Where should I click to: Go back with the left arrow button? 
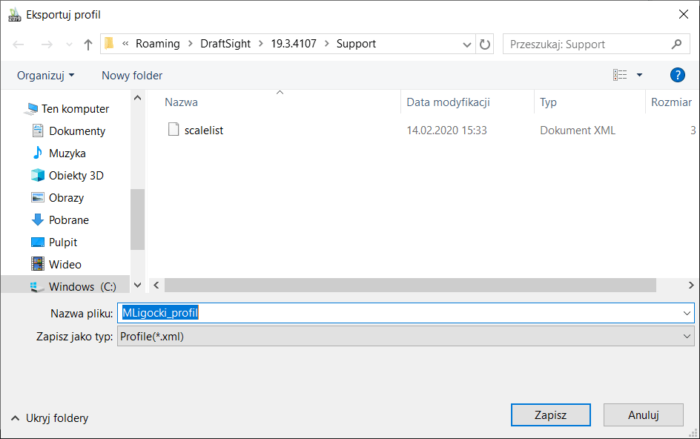tap(18, 44)
